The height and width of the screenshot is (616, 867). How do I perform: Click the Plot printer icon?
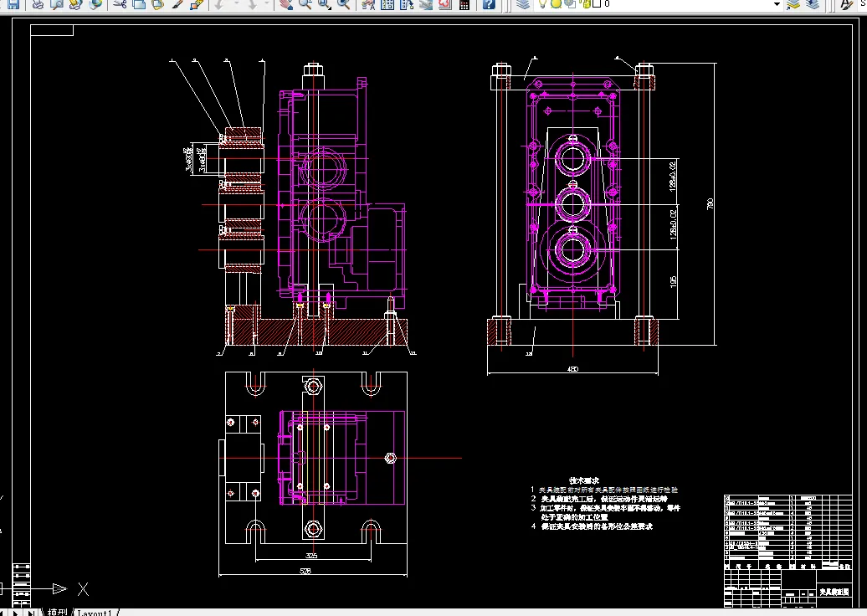click(38, 4)
